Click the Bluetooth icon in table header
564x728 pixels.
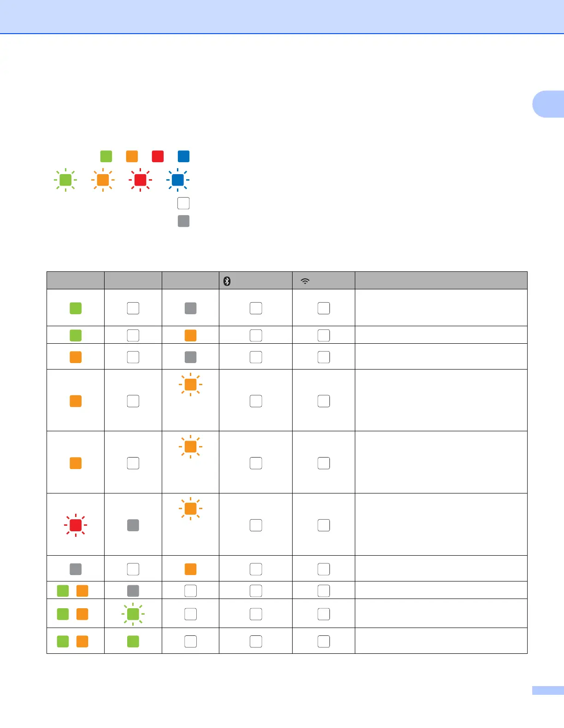(x=227, y=281)
